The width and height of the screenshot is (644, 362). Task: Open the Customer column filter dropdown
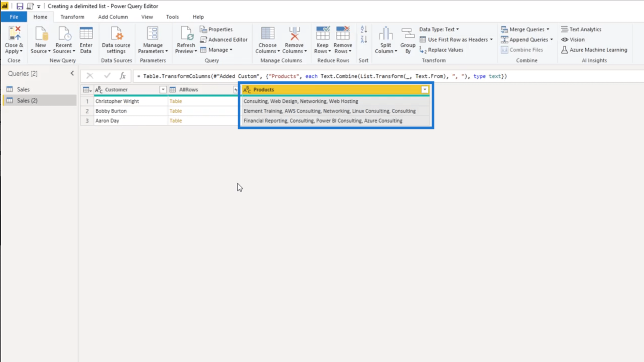tap(163, 90)
